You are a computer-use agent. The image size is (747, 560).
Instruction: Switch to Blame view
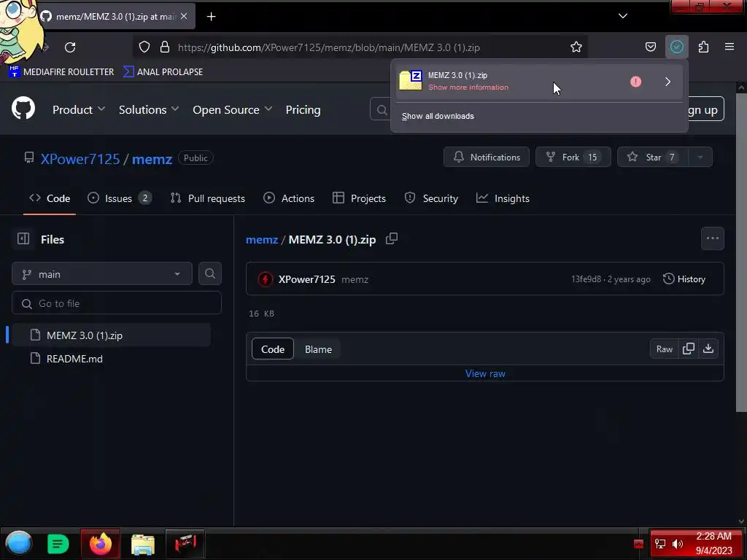point(318,349)
